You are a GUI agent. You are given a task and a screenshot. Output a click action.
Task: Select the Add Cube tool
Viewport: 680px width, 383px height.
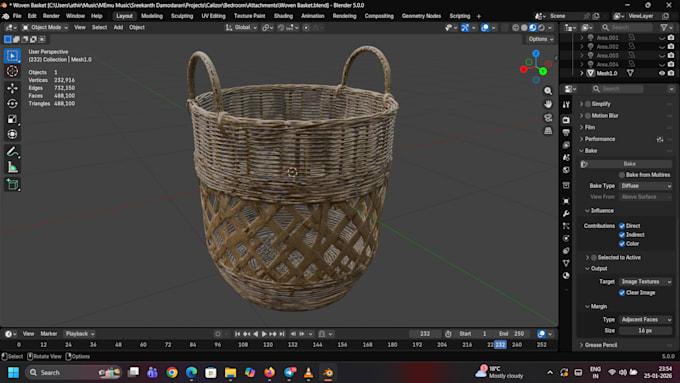tap(12, 184)
